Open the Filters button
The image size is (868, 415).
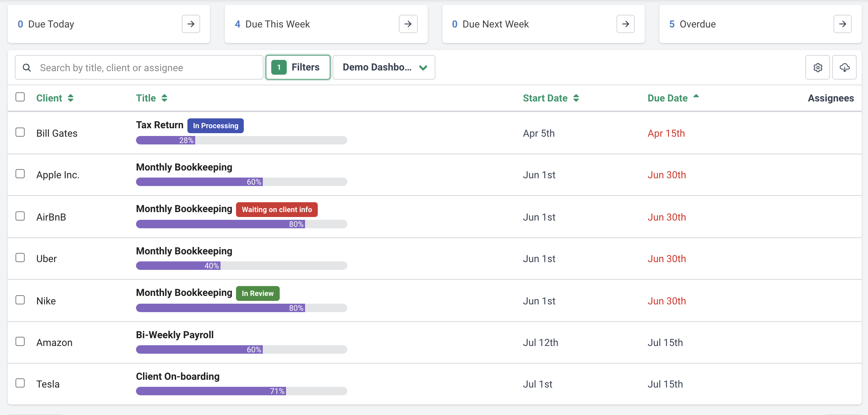[x=298, y=67]
